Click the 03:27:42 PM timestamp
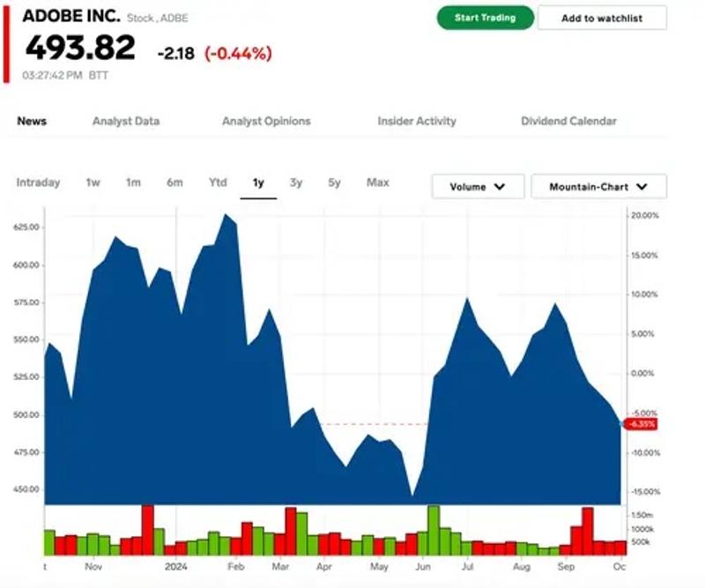705x588 pixels. tap(53, 75)
